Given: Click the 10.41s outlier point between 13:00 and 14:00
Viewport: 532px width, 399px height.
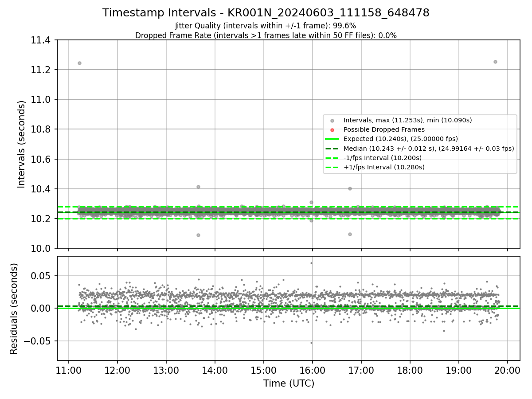Looking at the screenshot, I should 198,187.
